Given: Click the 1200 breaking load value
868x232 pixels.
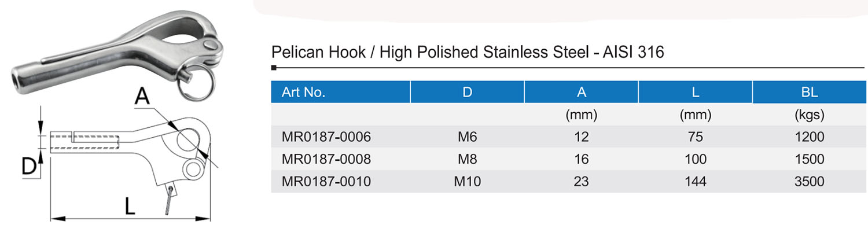Looking at the screenshot, I should click(x=809, y=138).
